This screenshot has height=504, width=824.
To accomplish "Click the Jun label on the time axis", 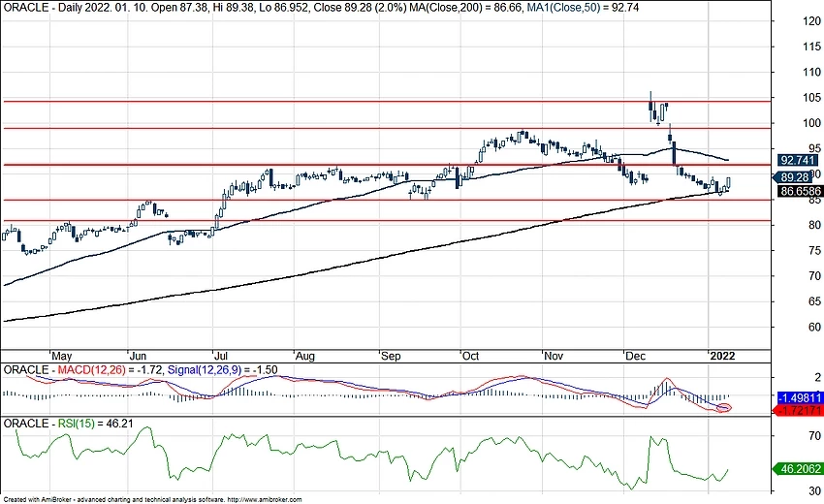I will [x=139, y=356].
